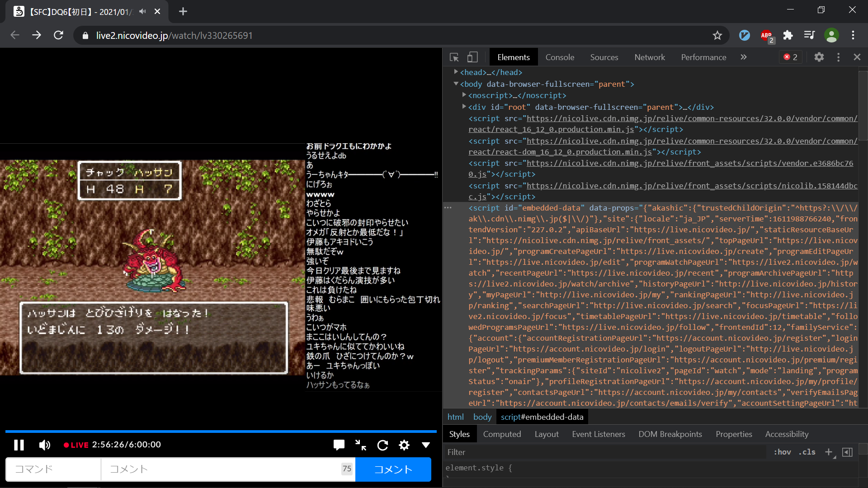Open media control playlist icon
The image size is (868, 488).
coord(810,35)
